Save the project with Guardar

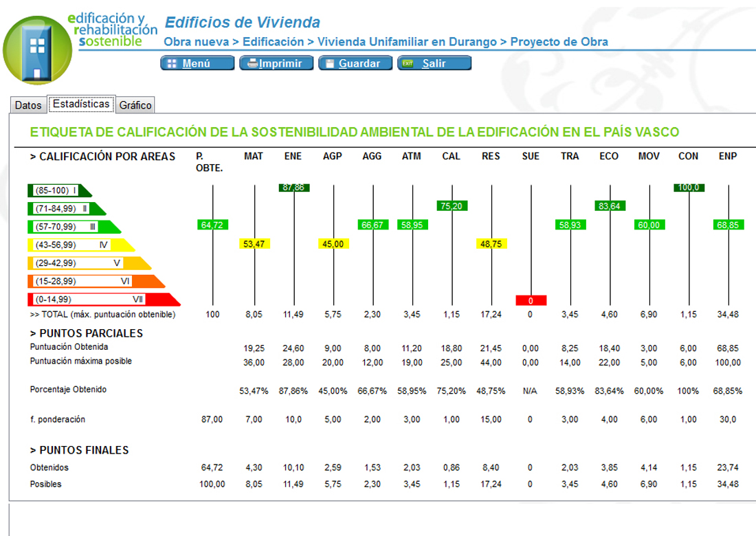[355, 63]
